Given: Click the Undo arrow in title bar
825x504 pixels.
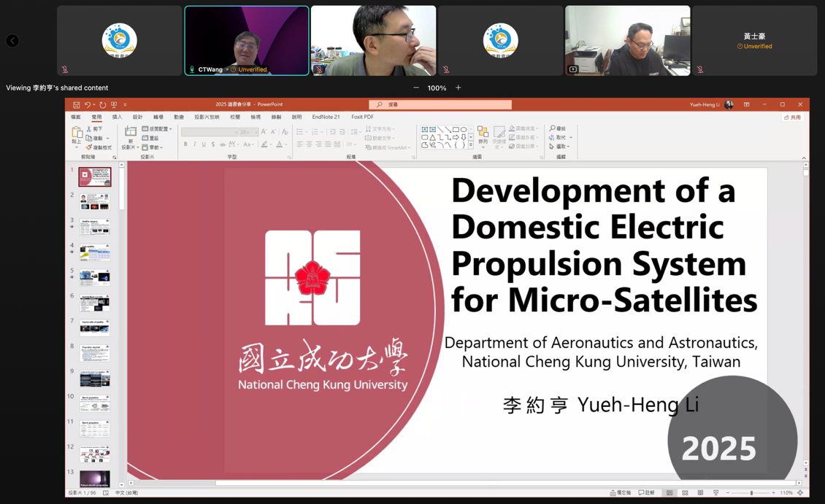Looking at the screenshot, I should click(x=88, y=105).
